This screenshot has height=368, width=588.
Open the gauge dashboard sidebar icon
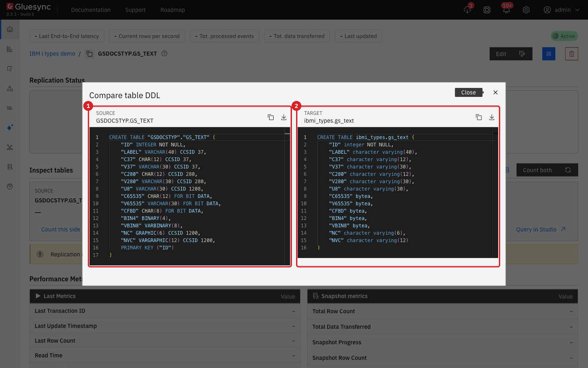pos(10,186)
